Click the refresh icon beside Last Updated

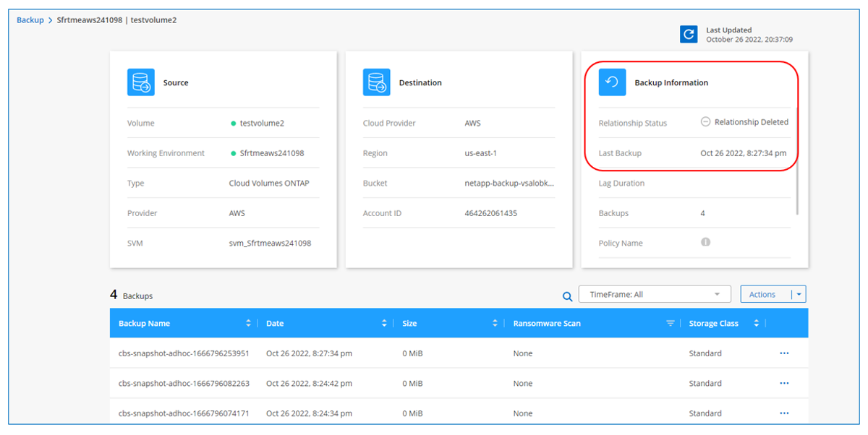pyautogui.click(x=689, y=34)
